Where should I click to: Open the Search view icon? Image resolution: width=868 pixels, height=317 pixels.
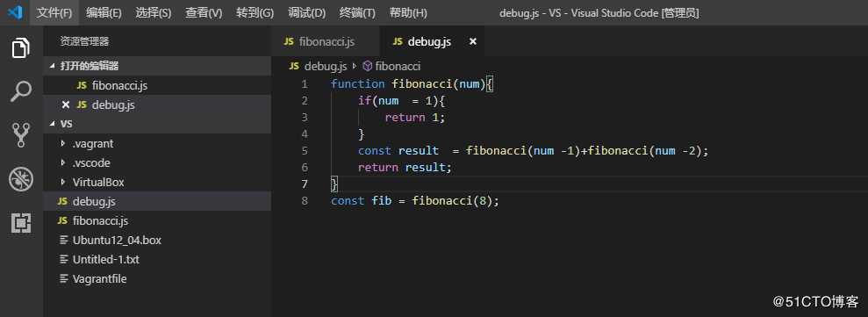[21, 91]
